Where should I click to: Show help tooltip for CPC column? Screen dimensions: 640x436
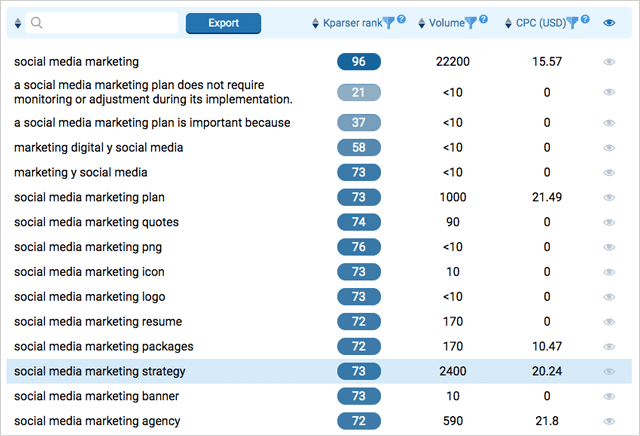click(585, 19)
